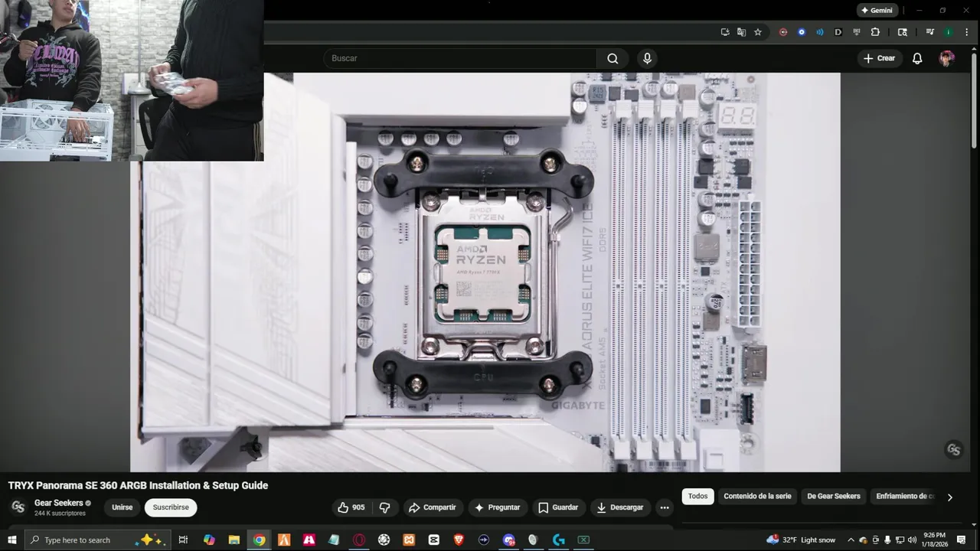Open Opera GX from the taskbar
Image resolution: width=980 pixels, height=551 pixels.
click(359, 540)
